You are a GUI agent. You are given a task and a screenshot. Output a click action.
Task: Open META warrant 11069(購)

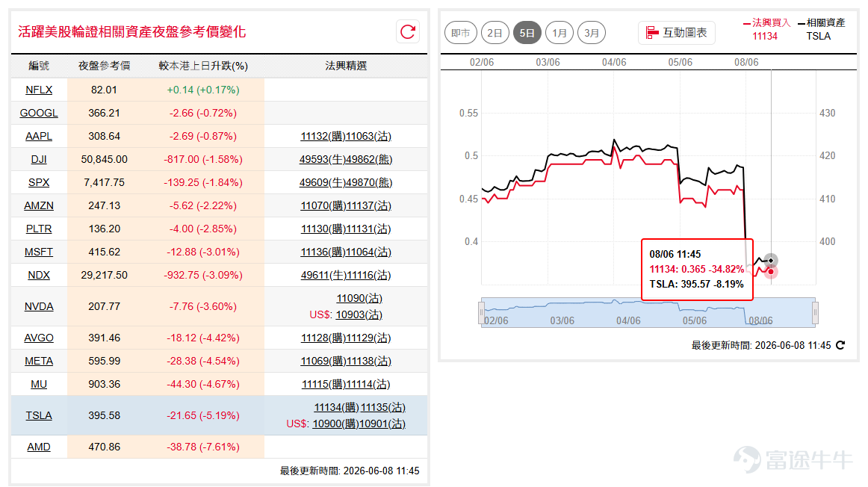323,362
